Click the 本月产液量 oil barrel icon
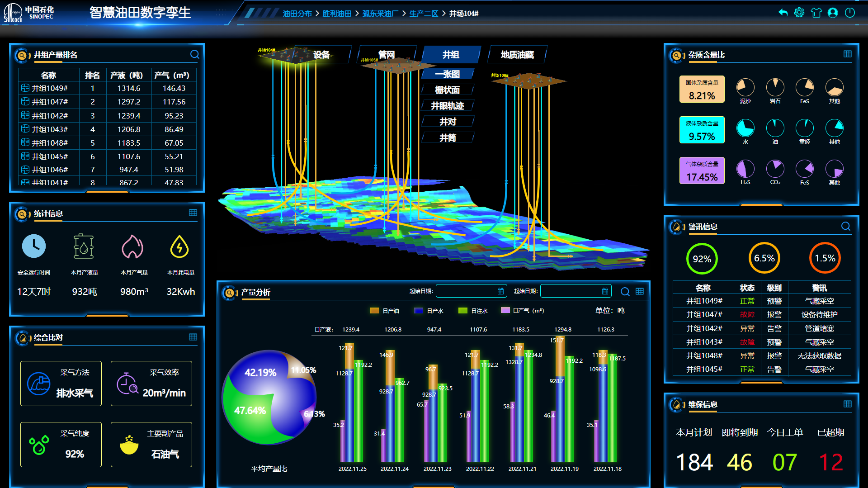 84,246
